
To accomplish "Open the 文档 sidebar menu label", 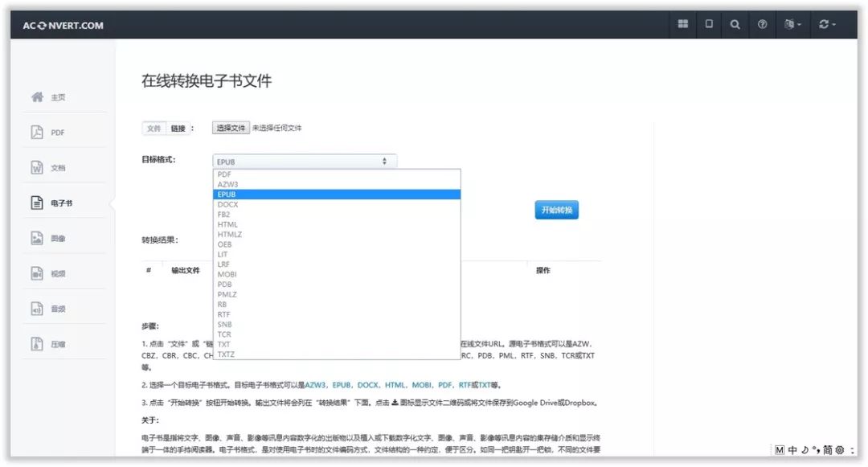I will pos(58,168).
